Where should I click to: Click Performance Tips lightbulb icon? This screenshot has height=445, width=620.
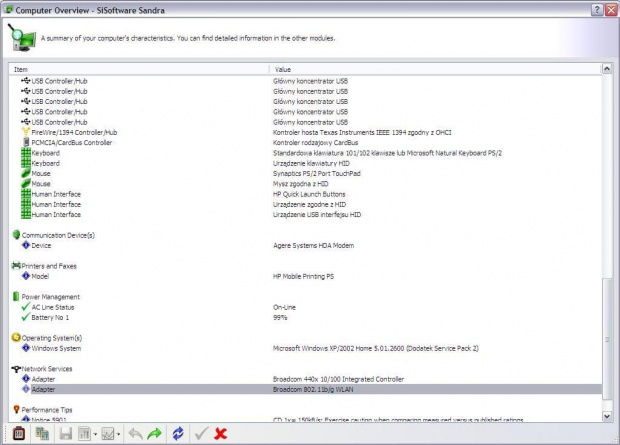(x=16, y=410)
